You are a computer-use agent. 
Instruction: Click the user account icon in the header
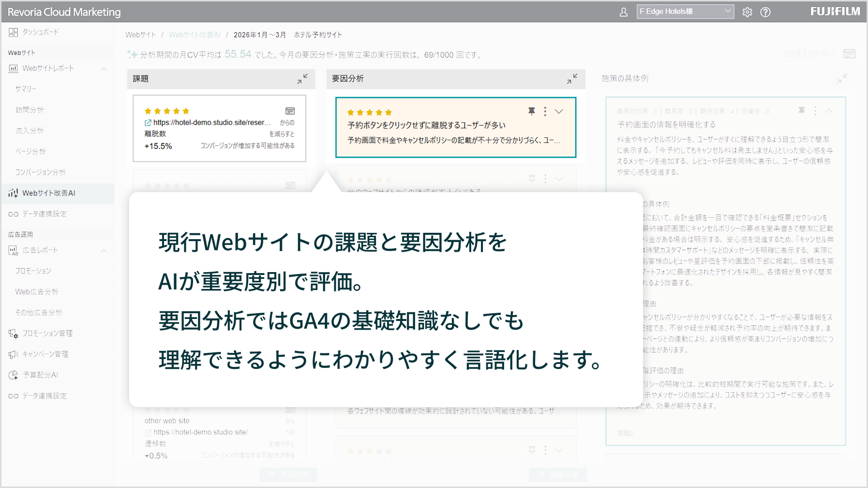(x=623, y=12)
